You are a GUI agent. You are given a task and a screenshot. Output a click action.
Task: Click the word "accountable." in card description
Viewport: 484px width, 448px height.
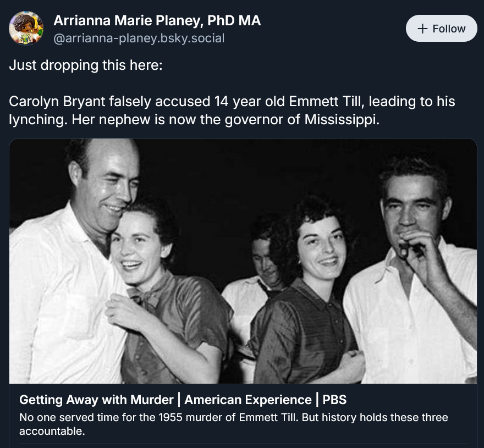point(52,431)
